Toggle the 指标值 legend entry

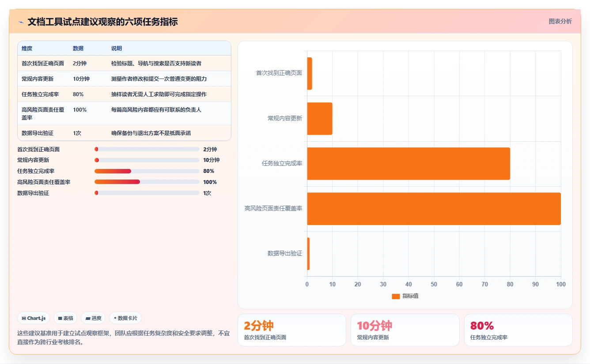[x=405, y=296]
